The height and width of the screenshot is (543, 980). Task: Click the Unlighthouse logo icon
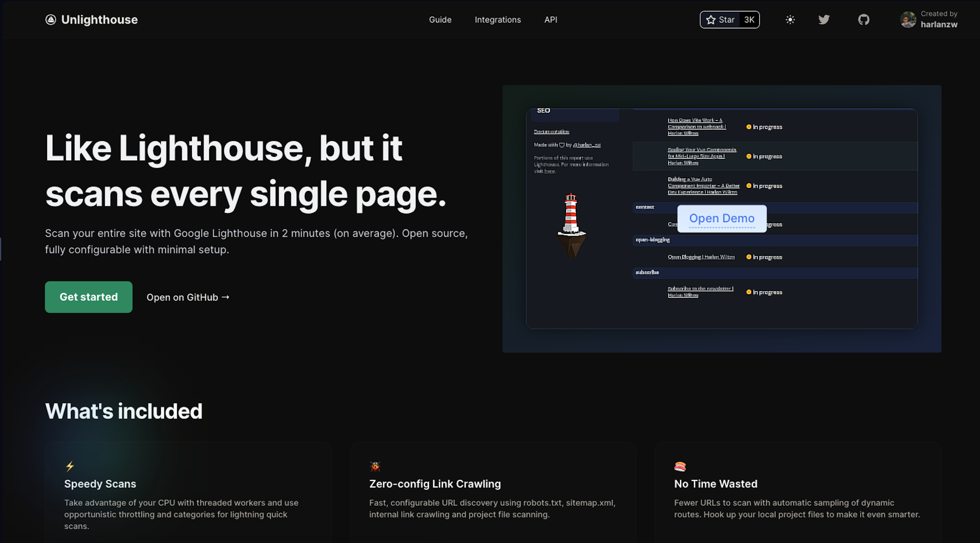coord(51,19)
